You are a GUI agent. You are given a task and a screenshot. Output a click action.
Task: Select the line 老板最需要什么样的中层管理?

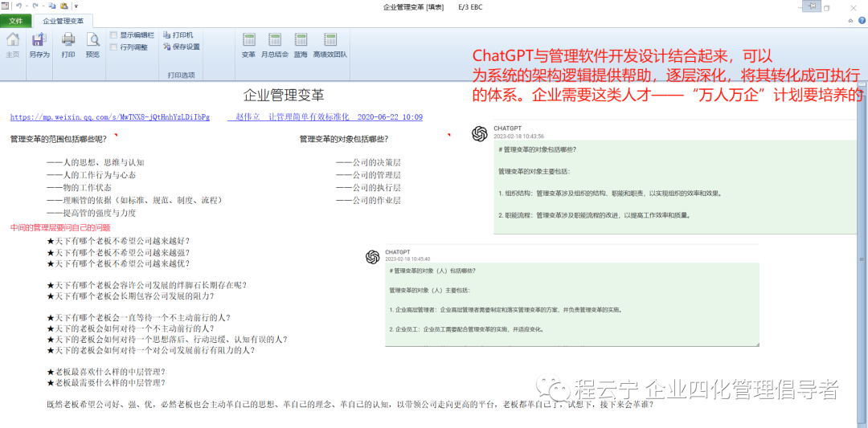click(x=106, y=382)
